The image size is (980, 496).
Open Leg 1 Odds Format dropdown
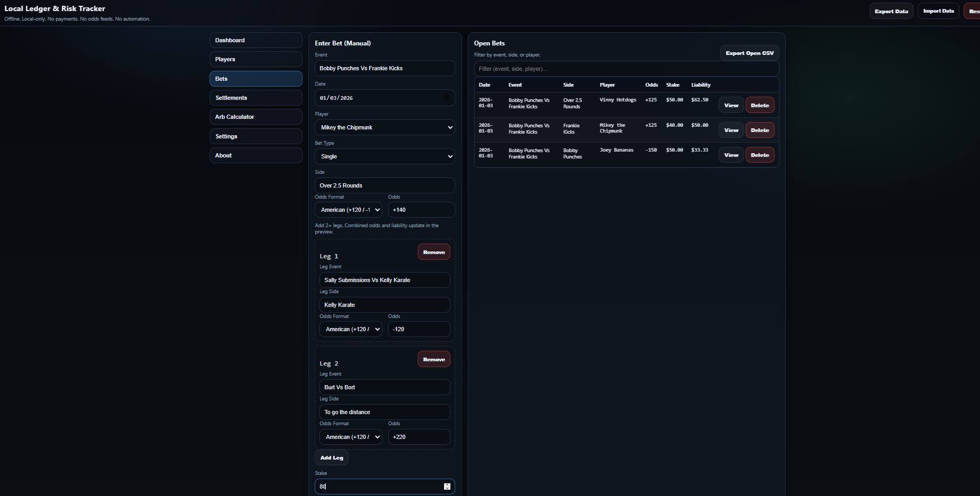click(x=351, y=329)
